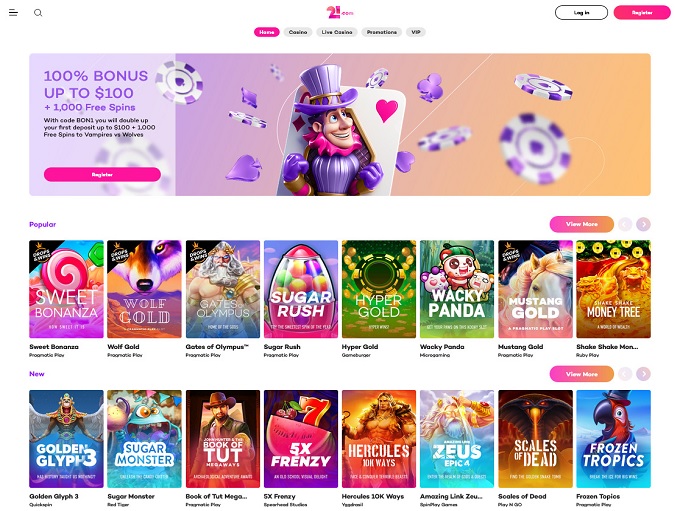680x511 pixels.
Task: Select the Frozen Tropics game thumbnail
Action: tap(613, 439)
